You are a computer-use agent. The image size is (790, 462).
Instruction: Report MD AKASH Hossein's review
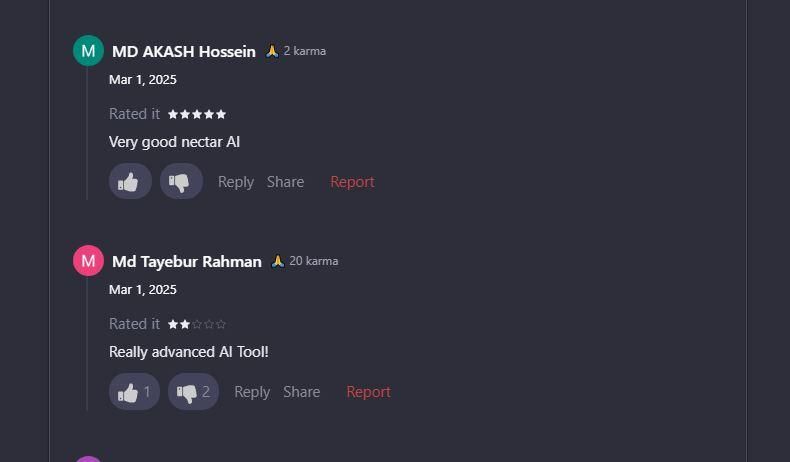pos(352,182)
